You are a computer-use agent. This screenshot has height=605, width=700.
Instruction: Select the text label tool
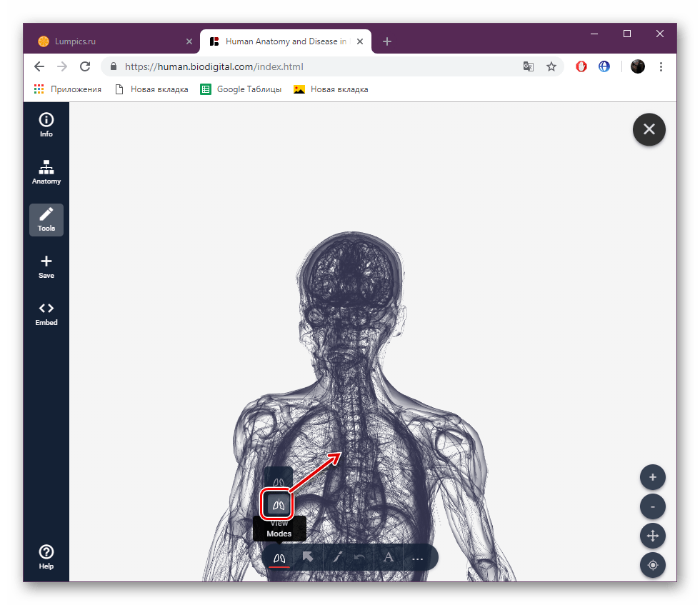point(388,557)
